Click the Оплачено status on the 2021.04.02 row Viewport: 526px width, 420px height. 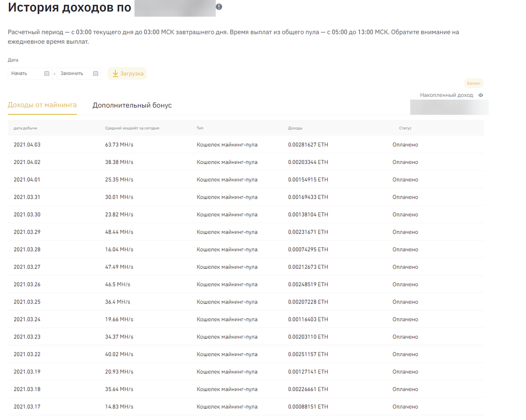pyautogui.click(x=405, y=162)
